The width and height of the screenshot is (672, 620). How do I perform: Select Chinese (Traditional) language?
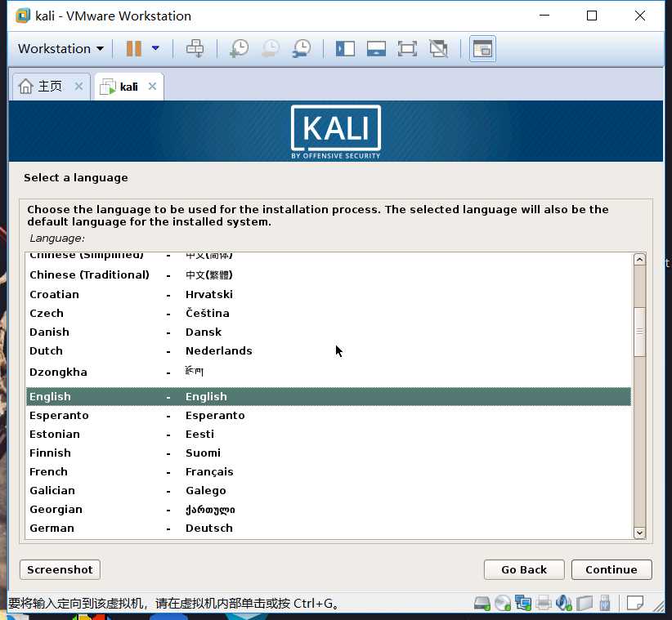point(329,275)
